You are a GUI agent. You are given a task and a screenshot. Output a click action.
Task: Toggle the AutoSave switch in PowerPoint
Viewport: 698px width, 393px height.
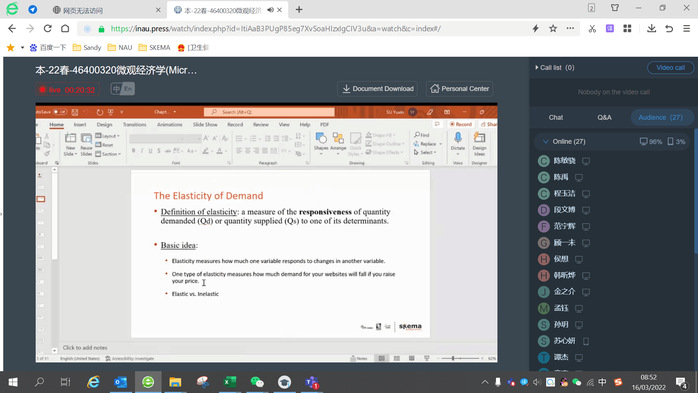60,112
